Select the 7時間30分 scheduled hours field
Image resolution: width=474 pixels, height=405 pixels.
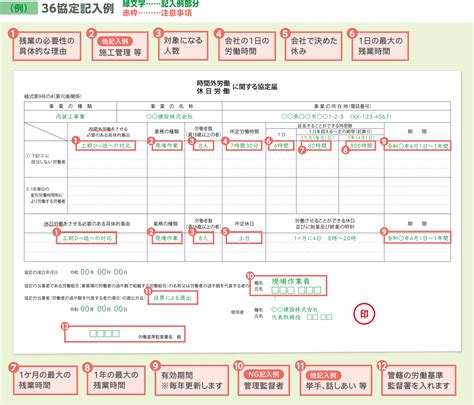(x=244, y=146)
